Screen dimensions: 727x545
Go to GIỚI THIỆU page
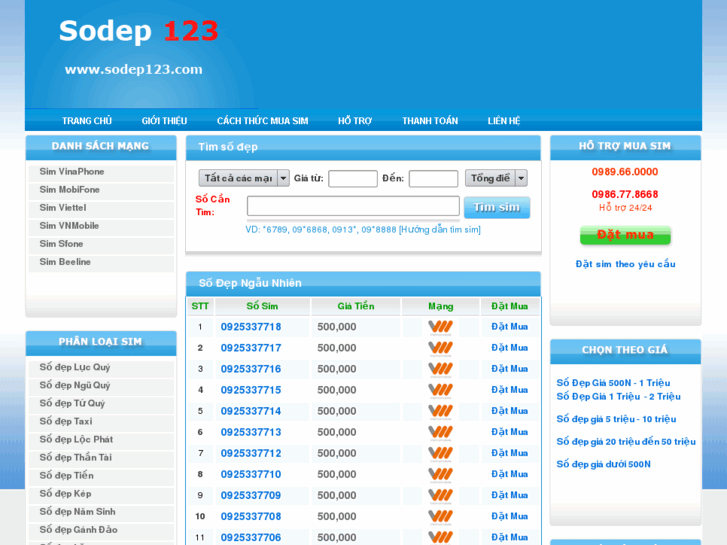[x=164, y=121]
